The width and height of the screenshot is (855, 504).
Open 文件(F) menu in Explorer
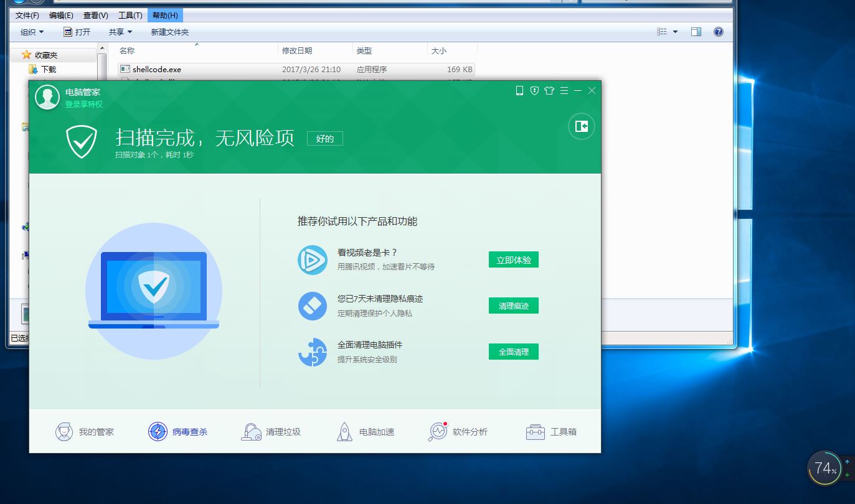click(27, 16)
